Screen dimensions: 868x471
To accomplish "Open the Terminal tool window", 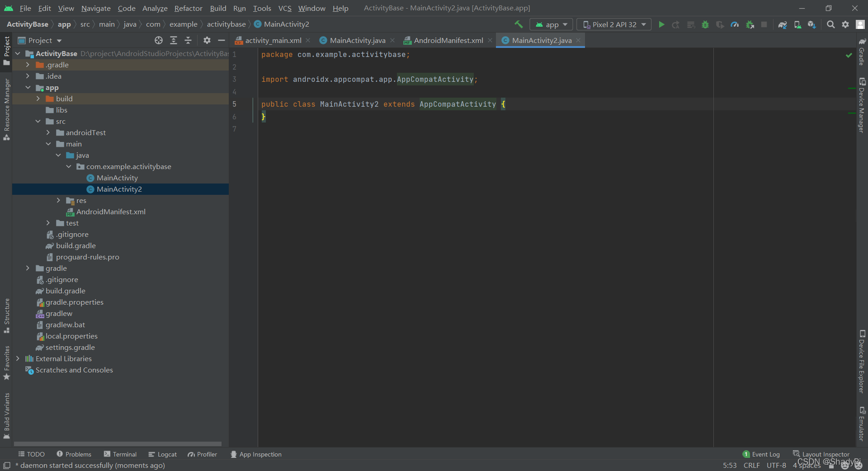I will click(x=120, y=454).
